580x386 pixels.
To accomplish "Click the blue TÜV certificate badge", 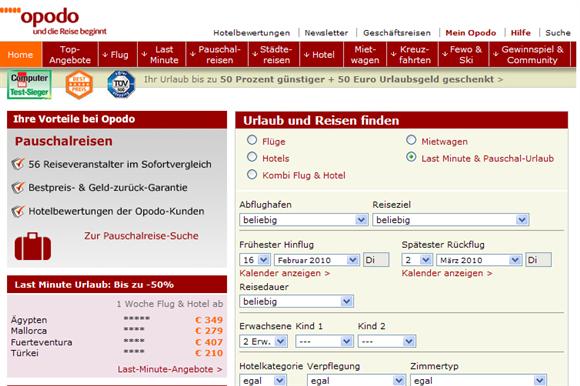I will (121, 85).
